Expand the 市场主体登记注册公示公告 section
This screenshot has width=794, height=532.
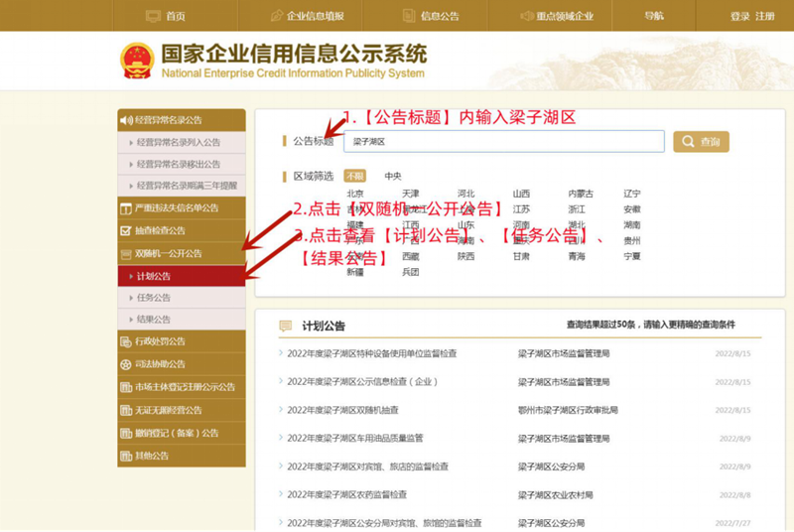[182, 387]
